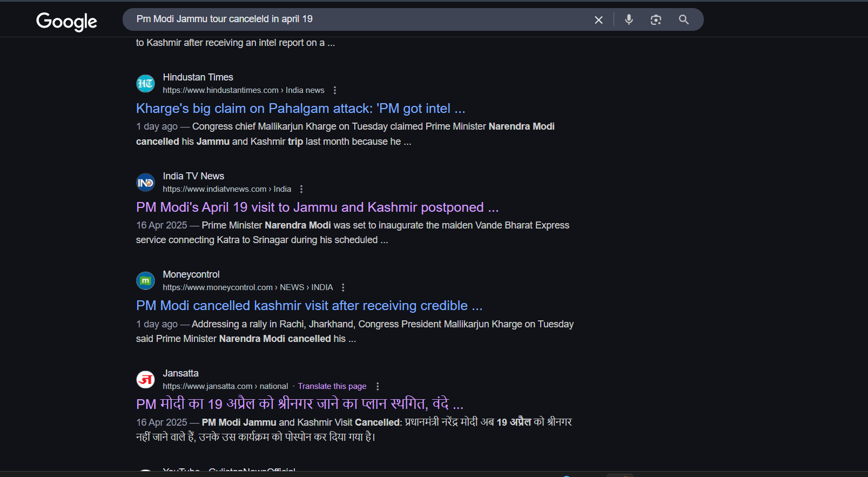
Task: Start voice search with microphone icon
Action: pos(629,20)
